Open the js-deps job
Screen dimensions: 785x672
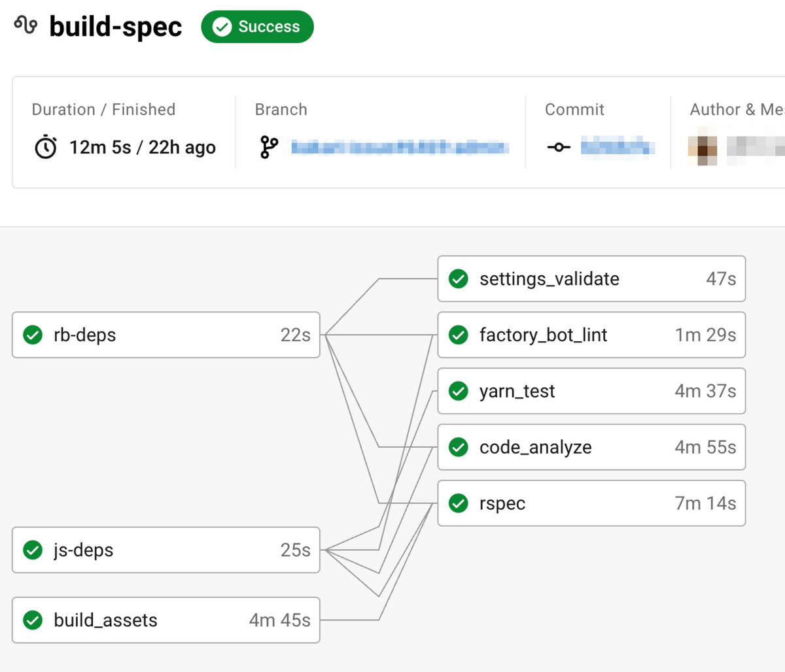[166, 550]
